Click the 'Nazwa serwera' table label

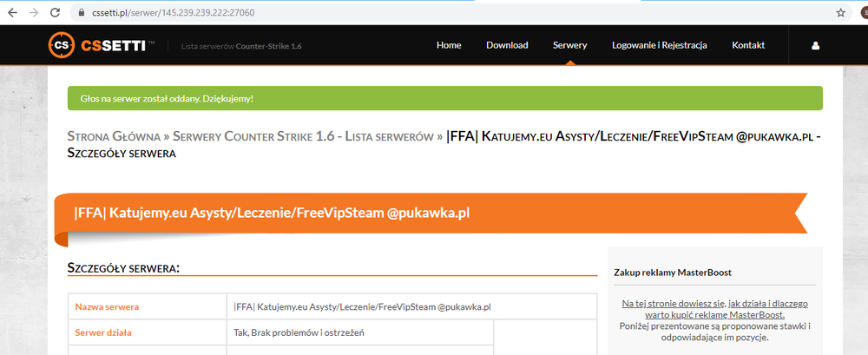click(x=107, y=306)
